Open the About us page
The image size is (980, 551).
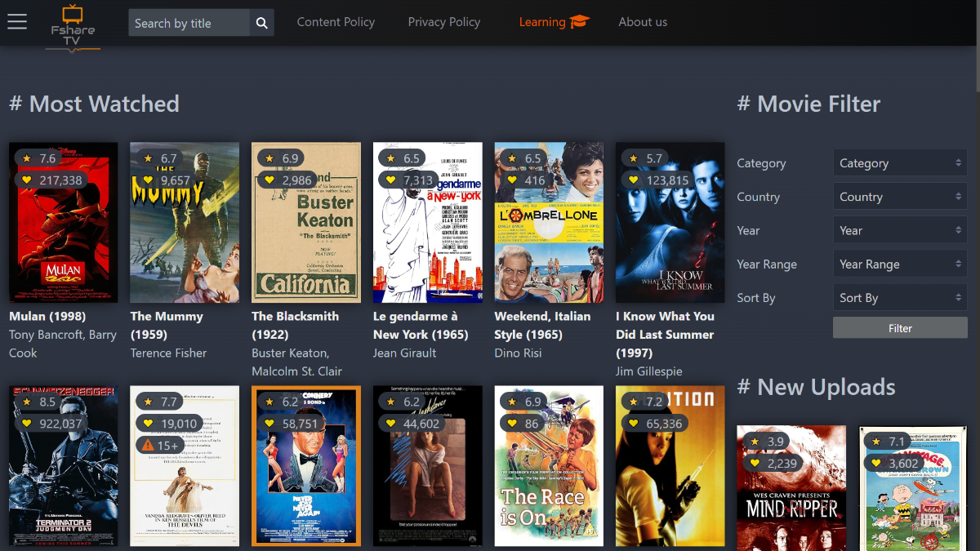(x=643, y=22)
